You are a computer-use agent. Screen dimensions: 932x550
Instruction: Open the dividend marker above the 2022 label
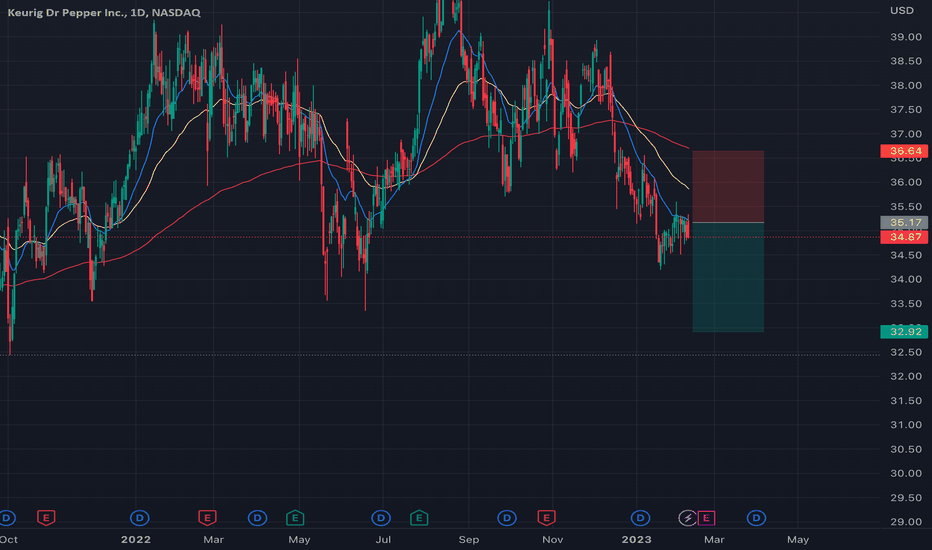click(140, 518)
